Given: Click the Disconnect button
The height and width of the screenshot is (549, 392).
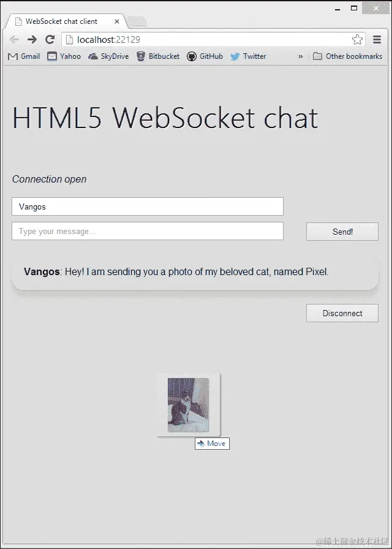Looking at the screenshot, I should [342, 313].
